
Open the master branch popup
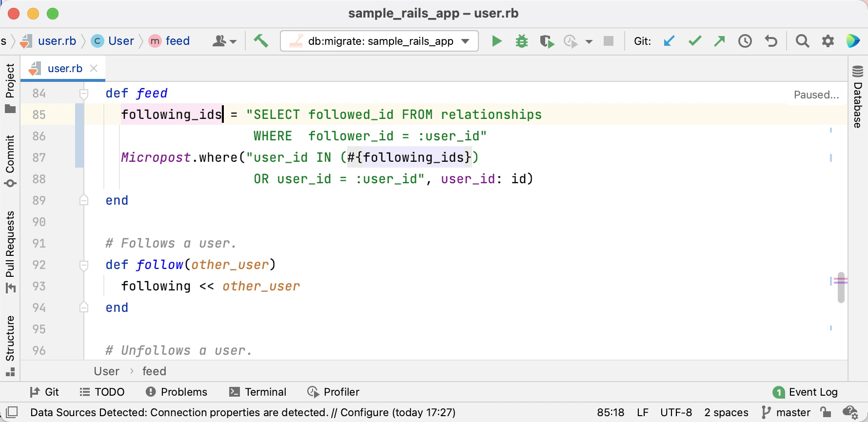pos(786,412)
